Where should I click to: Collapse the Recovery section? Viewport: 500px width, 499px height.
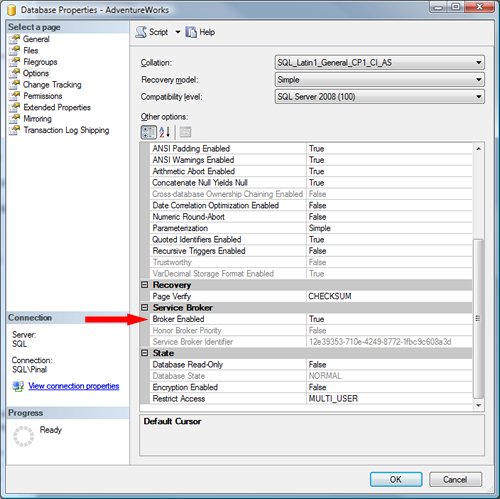pyautogui.click(x=145, y=285)
